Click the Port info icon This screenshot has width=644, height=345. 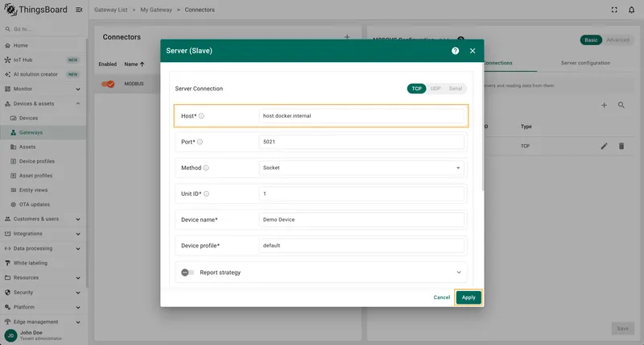point(200,142)
